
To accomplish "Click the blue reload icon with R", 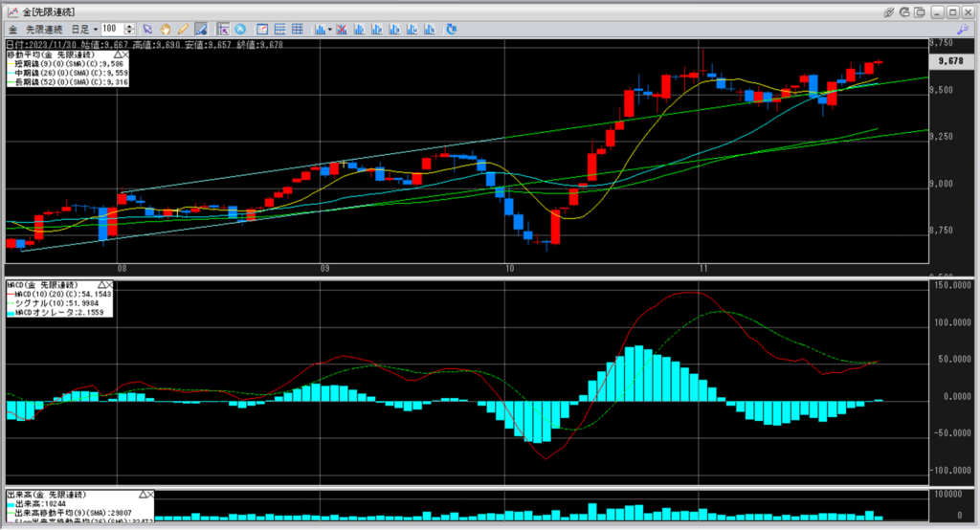I will [452, 30].
